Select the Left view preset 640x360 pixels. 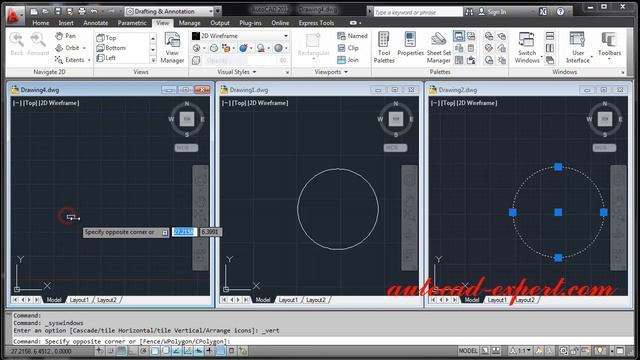tap(106, 58)
